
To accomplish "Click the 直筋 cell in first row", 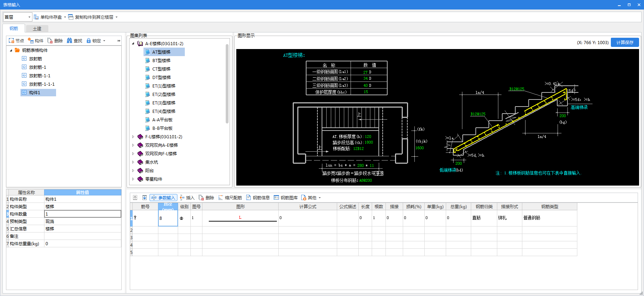I will [x=484, y=218].
